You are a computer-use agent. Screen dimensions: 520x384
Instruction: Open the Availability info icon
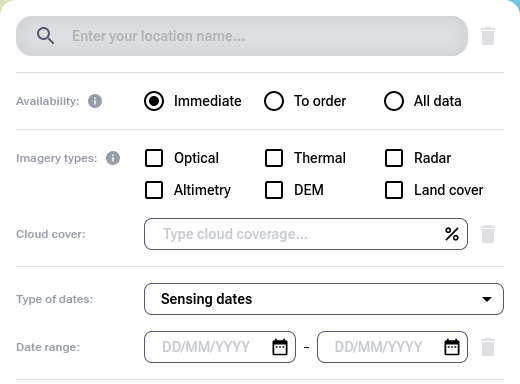tap(95, 101)
